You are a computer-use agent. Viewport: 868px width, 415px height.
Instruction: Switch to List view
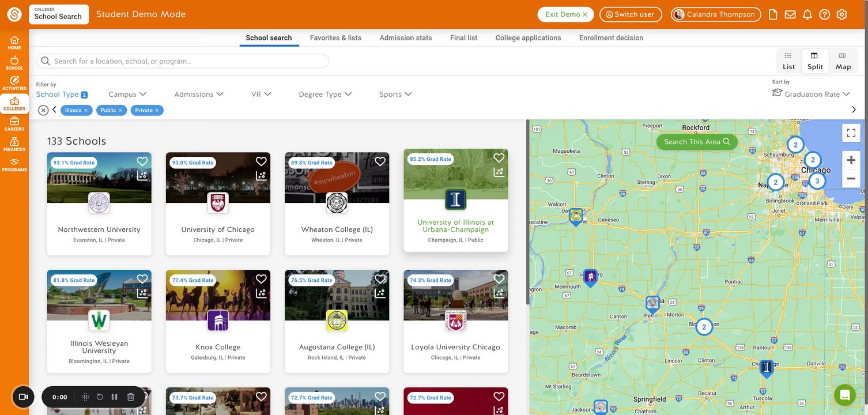tap(788, 61)
